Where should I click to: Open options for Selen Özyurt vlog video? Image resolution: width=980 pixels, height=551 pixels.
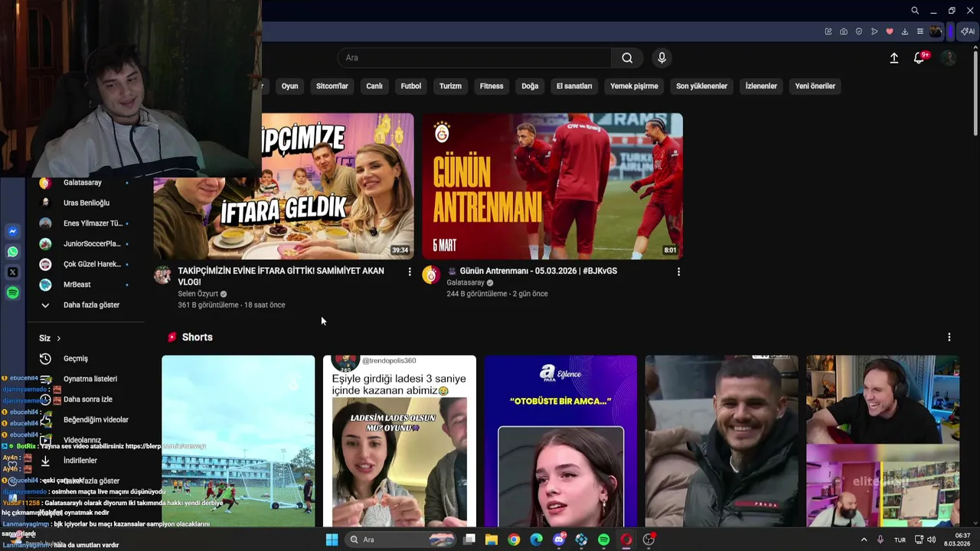click(x=410, y=272)
